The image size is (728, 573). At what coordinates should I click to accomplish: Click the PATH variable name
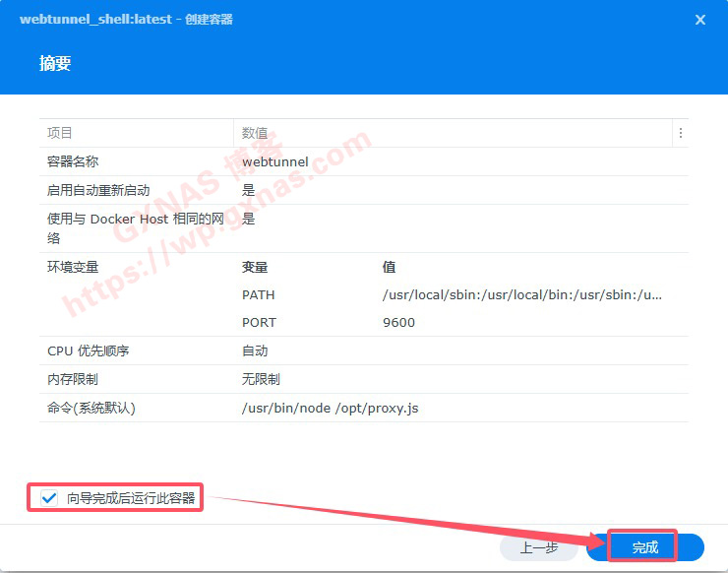point(259,294)
